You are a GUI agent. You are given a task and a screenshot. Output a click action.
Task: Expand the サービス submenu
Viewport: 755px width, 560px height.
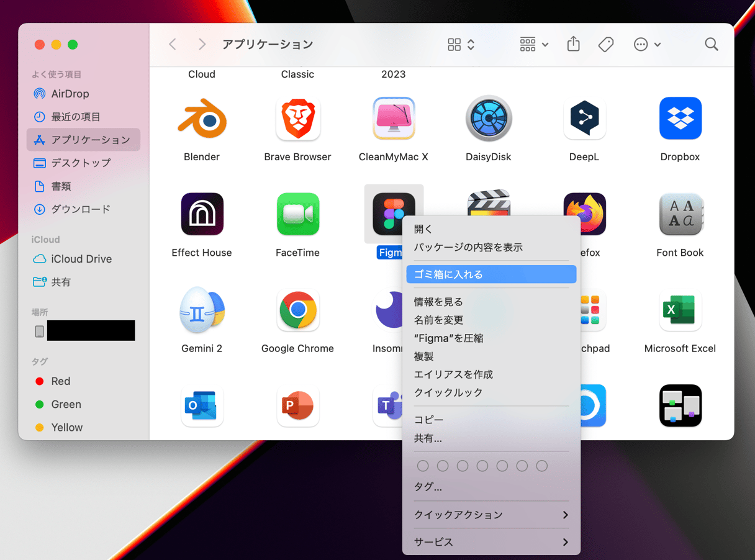(x=491, y=542)
